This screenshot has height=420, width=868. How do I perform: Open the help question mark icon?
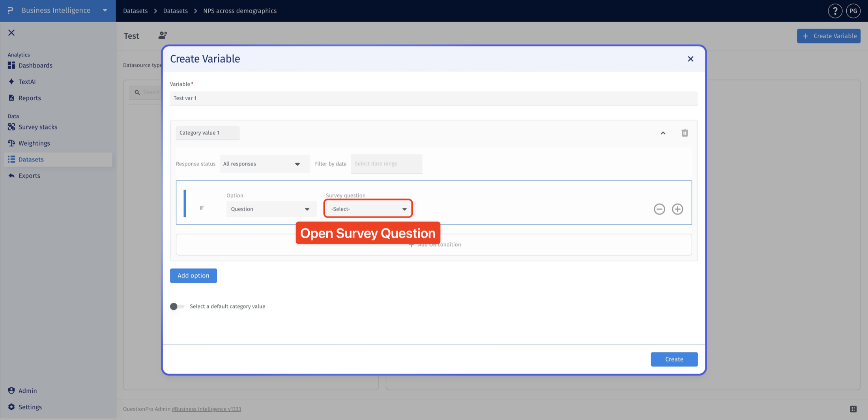(x=835, y=11)
